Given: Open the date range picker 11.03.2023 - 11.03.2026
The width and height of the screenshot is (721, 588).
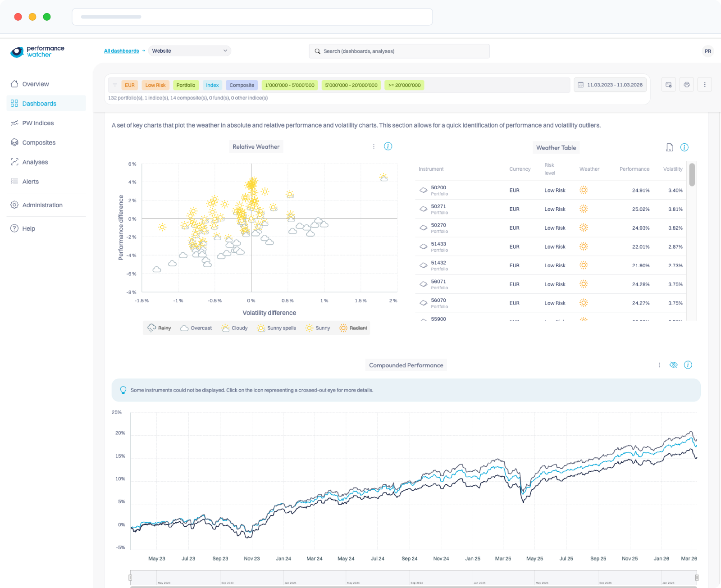Looking at the screenshot, I should coord(610,85).
